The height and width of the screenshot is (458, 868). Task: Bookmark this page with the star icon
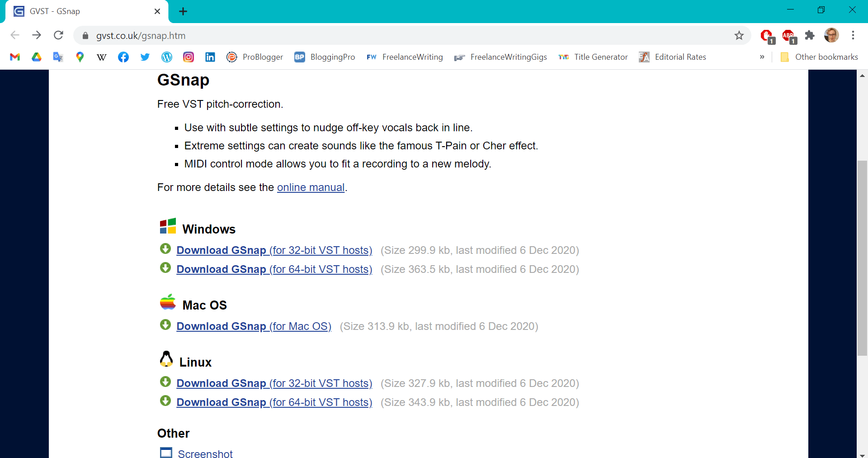[739, 35]
